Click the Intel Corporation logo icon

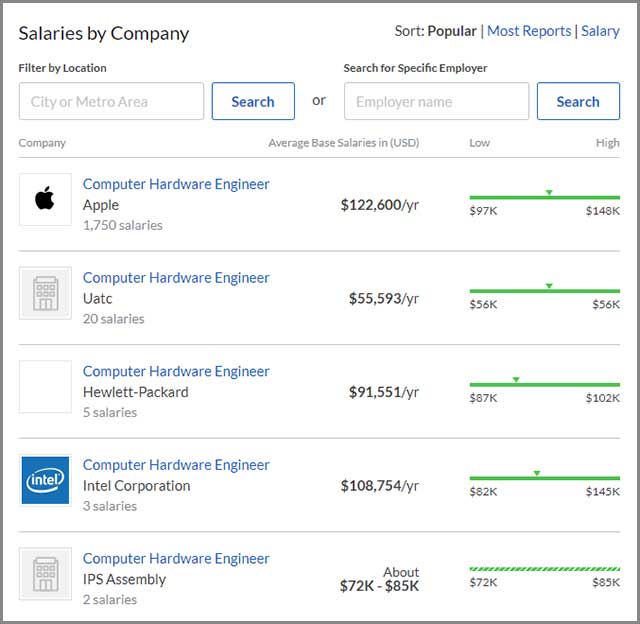(45, 480)
